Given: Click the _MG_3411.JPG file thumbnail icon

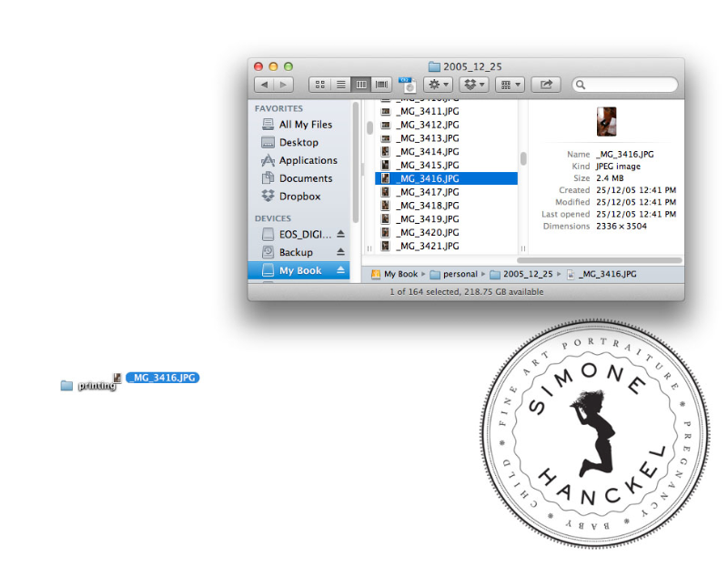Looking at the screenshot, I should [385, 111].
